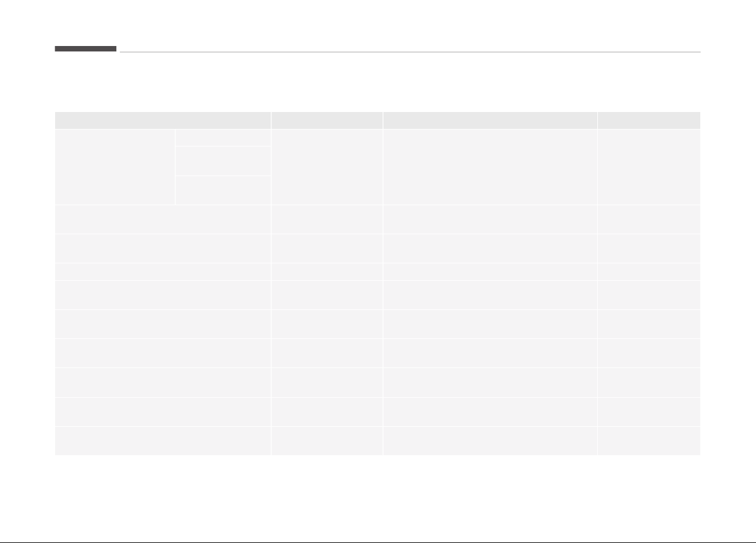Click the last-column cell of the thinnest row
Viewport: 756px width, 543px height.
tap(649, 271)
